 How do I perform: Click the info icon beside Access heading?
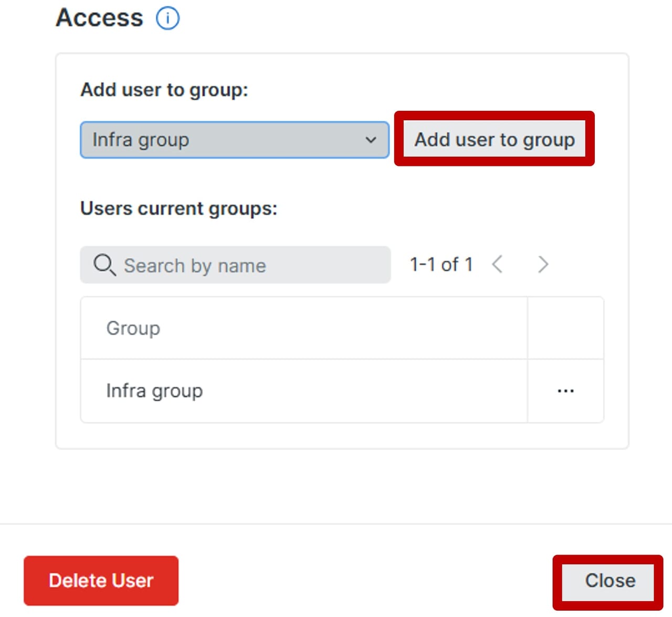pyautogui.click(x=167, y=18)
